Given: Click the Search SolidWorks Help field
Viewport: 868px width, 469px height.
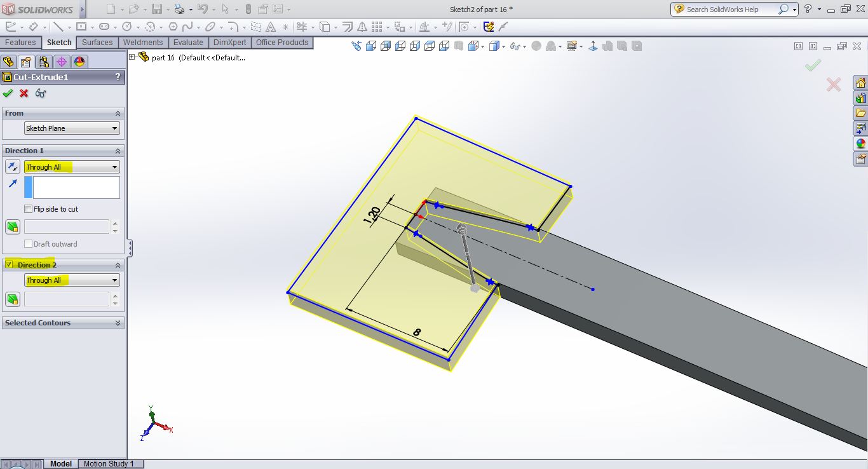Looking at the screenshot, I should [x=729, y=10].
